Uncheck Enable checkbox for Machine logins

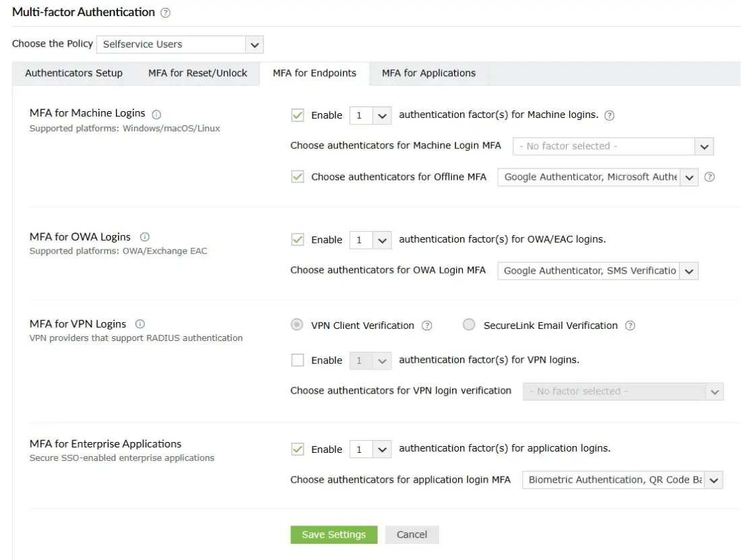[297, 115]
